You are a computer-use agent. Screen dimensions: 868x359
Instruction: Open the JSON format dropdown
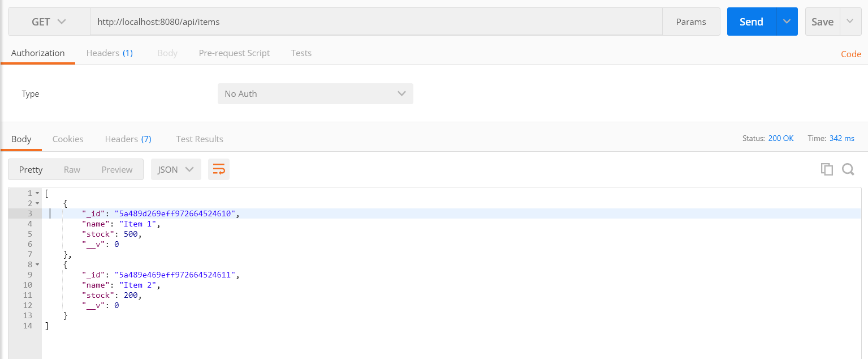pos(176,169)
